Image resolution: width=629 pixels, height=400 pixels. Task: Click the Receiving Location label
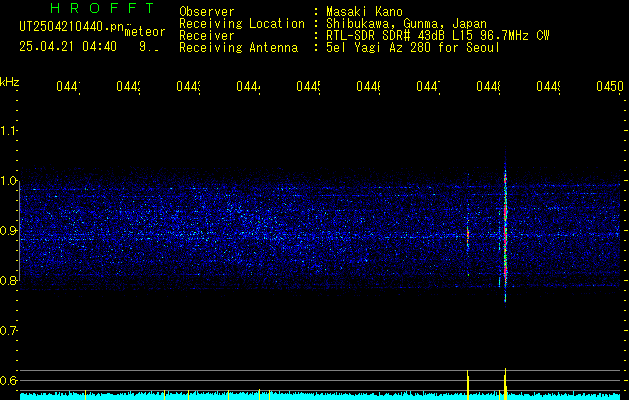242,24
